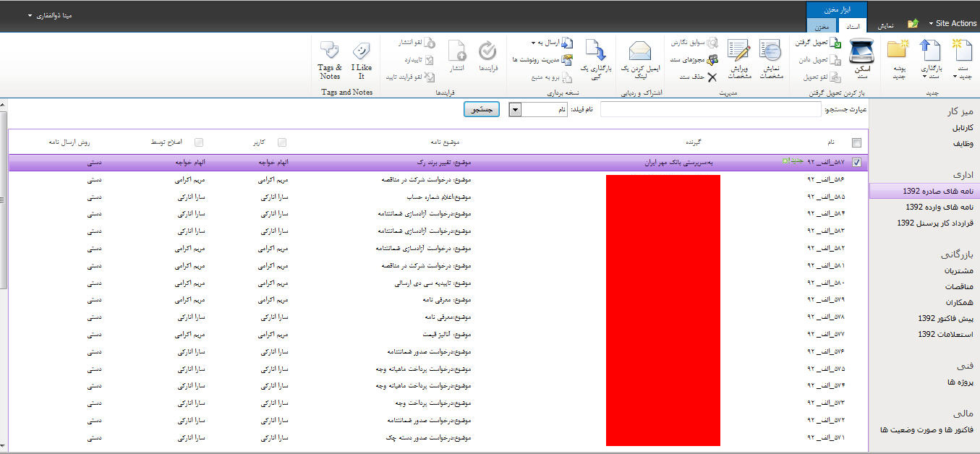Click Unpublish (لغو انتشار) icon
This screenshot has height=454, width=980.
430,43
